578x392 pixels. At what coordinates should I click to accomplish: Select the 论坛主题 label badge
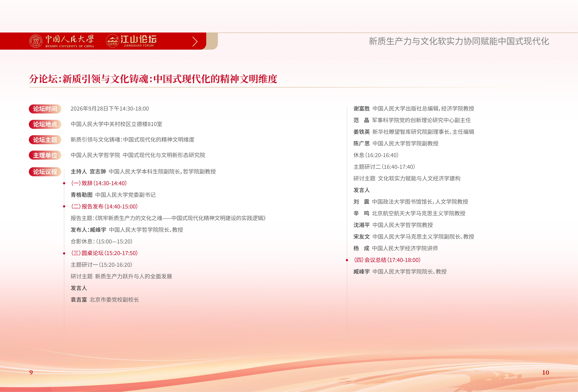tap(45, 140)
